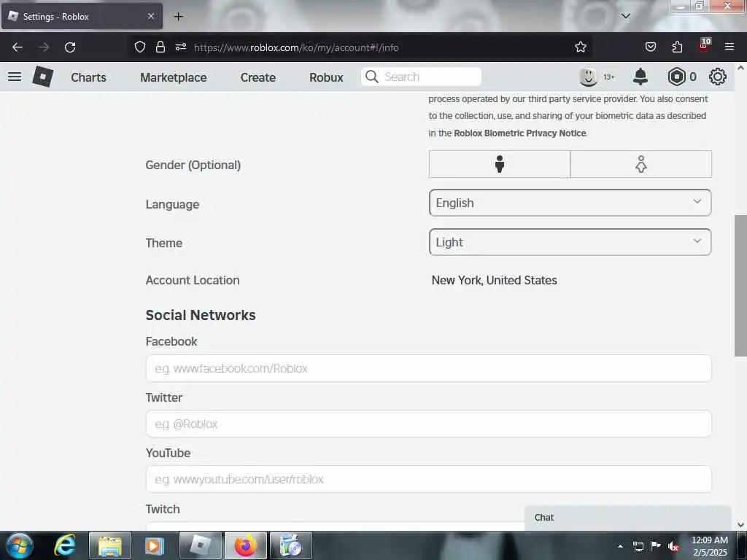The image size is (747, 560).
Task: Open the settings gear icon
Action: tap(718, 77)
